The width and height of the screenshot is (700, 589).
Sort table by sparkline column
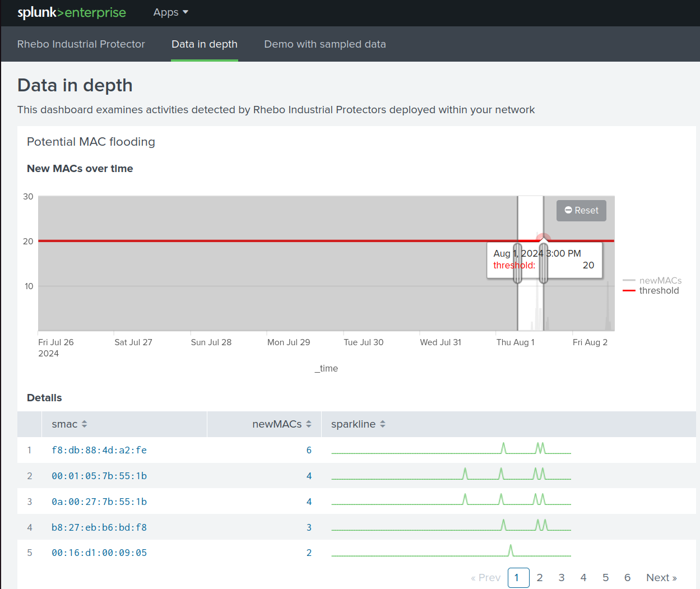point(509,424)
